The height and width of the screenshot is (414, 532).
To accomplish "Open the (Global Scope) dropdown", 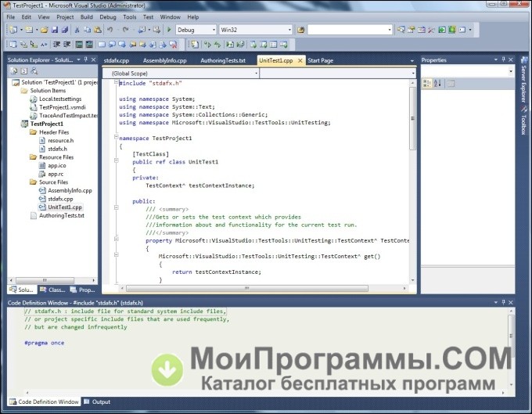I will (256, 74).
